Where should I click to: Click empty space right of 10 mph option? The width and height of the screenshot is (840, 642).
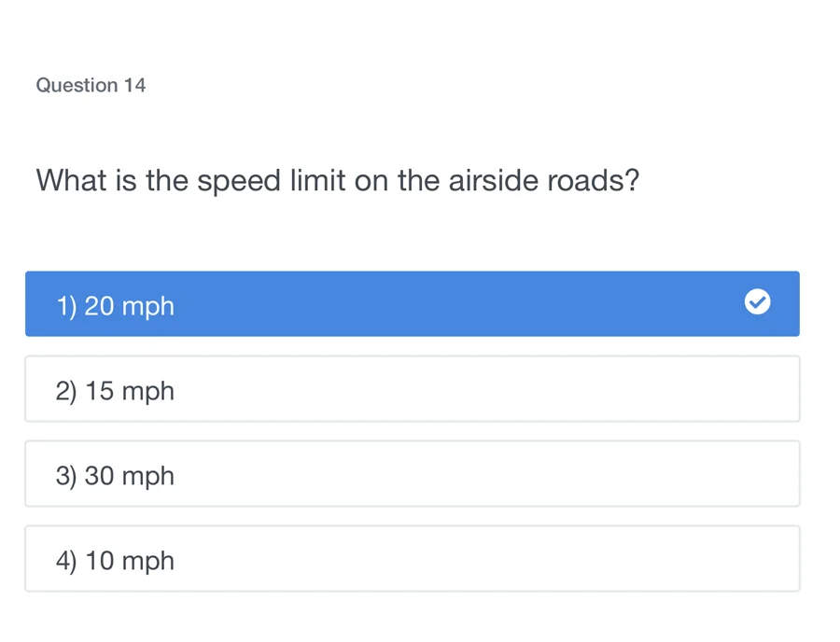pos(560,559)
